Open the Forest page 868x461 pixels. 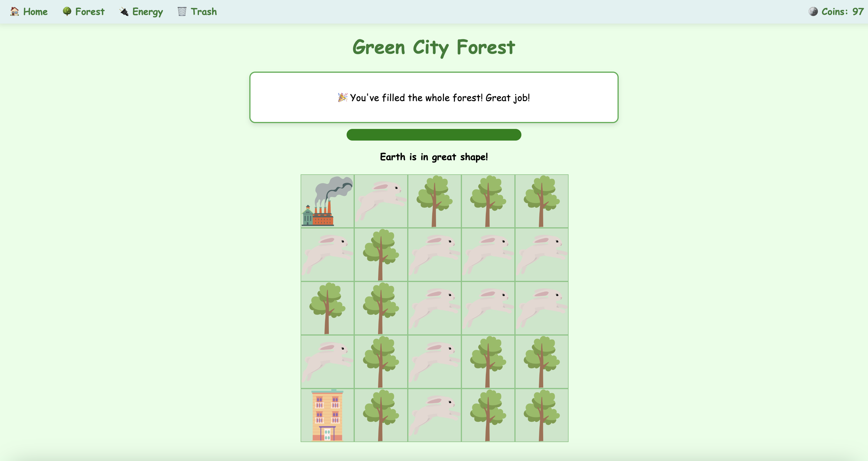pyautogui.click(x=90, y=11)
